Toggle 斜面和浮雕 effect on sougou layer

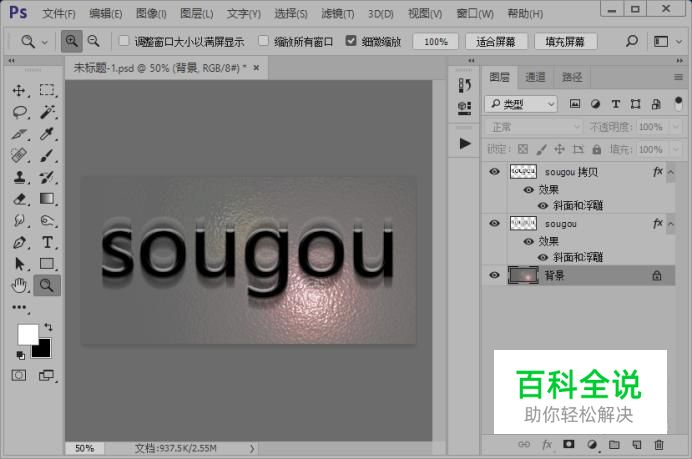coord(543,257)
